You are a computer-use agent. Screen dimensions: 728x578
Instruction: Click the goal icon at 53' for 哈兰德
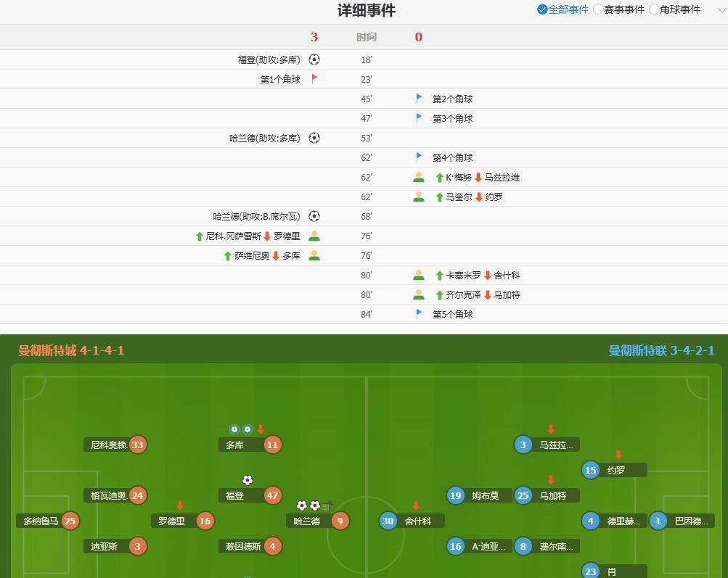pyautogui.click(x=314, y=138)
